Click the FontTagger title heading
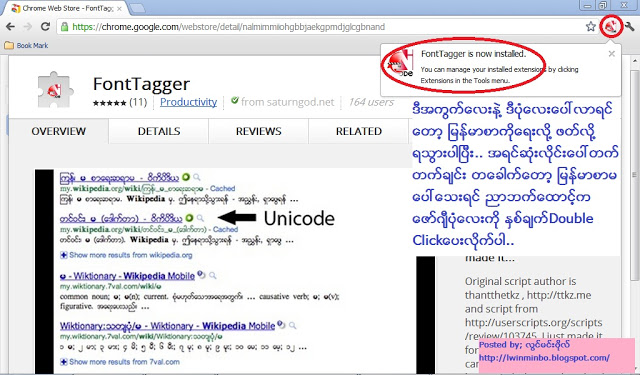Viewport: 640px width, 375px height. pyautogui.click(x=141, y=84)
